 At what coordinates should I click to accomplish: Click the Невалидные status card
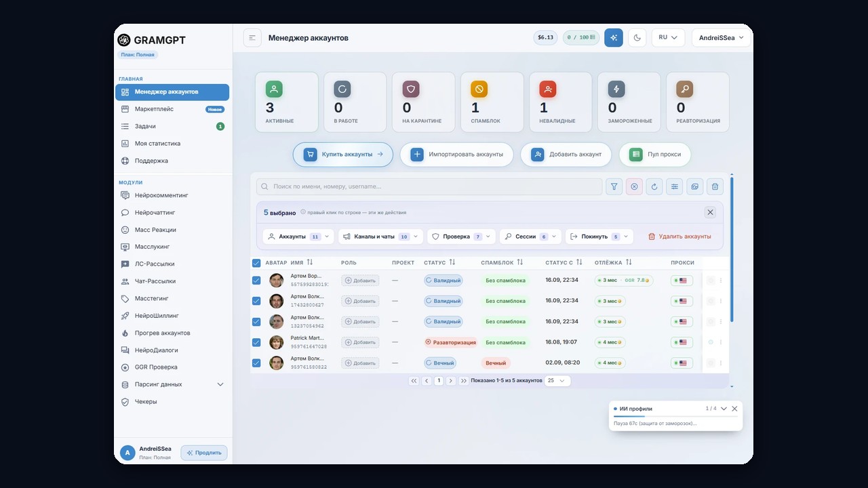[561, 102]
